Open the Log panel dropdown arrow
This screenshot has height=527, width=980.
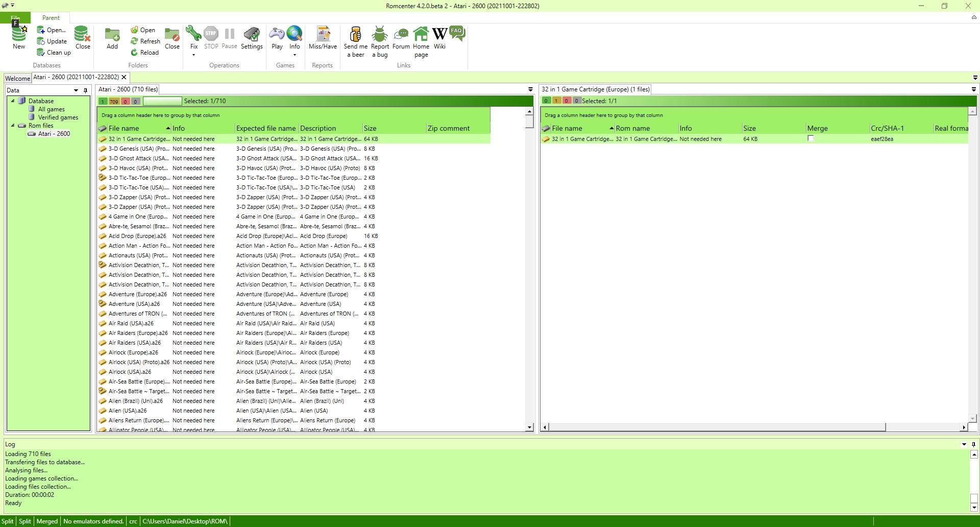[964, 444]
